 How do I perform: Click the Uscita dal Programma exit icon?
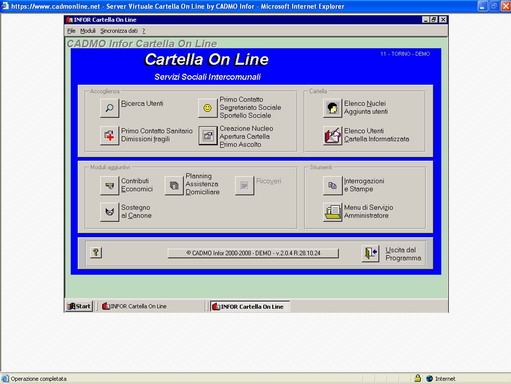[370, 253]
